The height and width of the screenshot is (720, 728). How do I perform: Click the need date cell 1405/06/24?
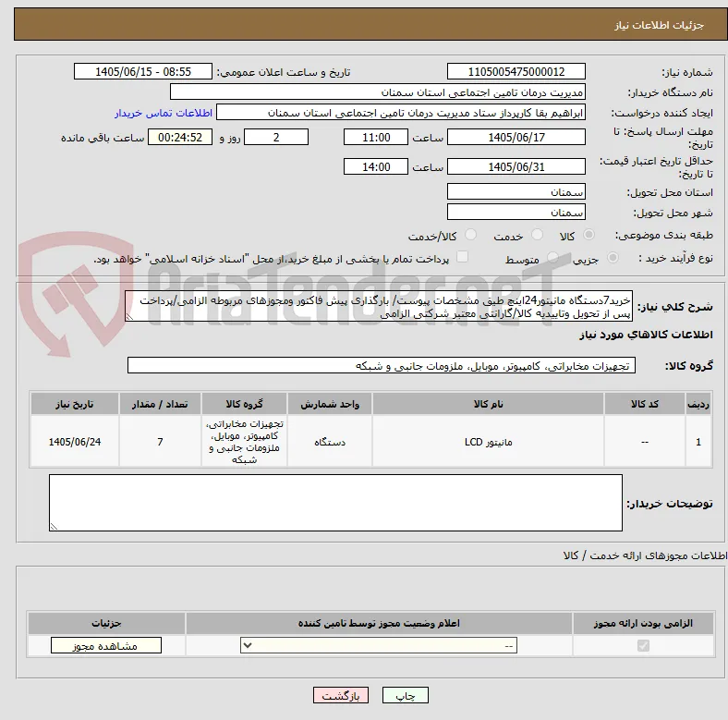75,442
